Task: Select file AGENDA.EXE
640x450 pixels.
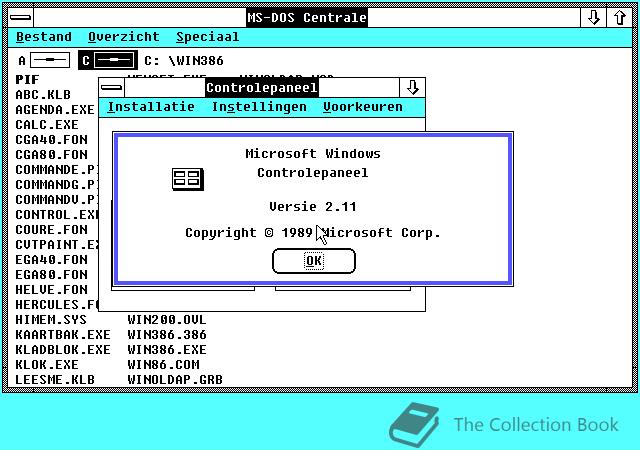Action: click(55, 110)
